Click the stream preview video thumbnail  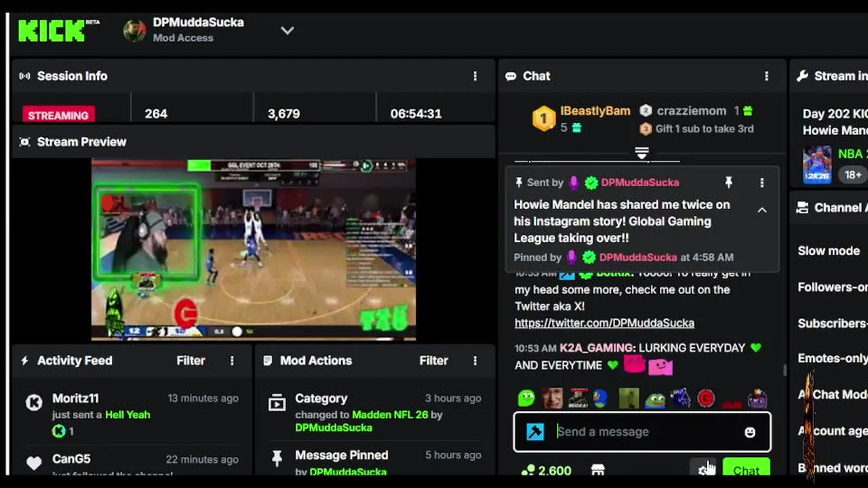[254, 250]
